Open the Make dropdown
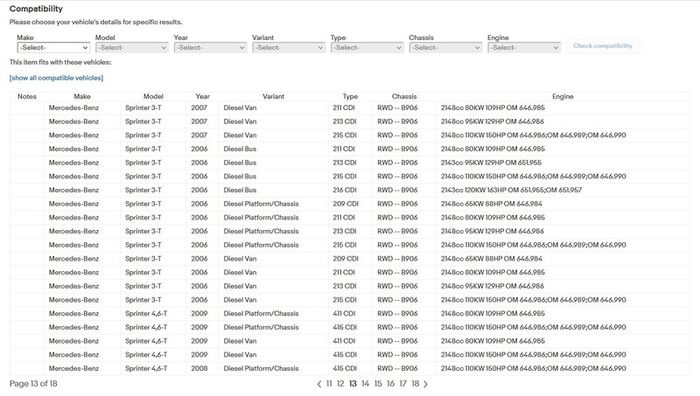The height and width of the screenshot is (396, 700). click(x=54, y=47)
